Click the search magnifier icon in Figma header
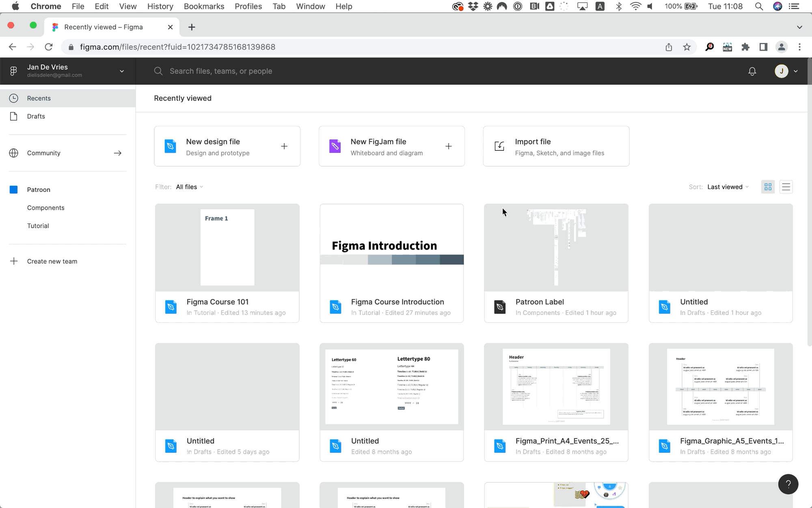 coord(158,71)
